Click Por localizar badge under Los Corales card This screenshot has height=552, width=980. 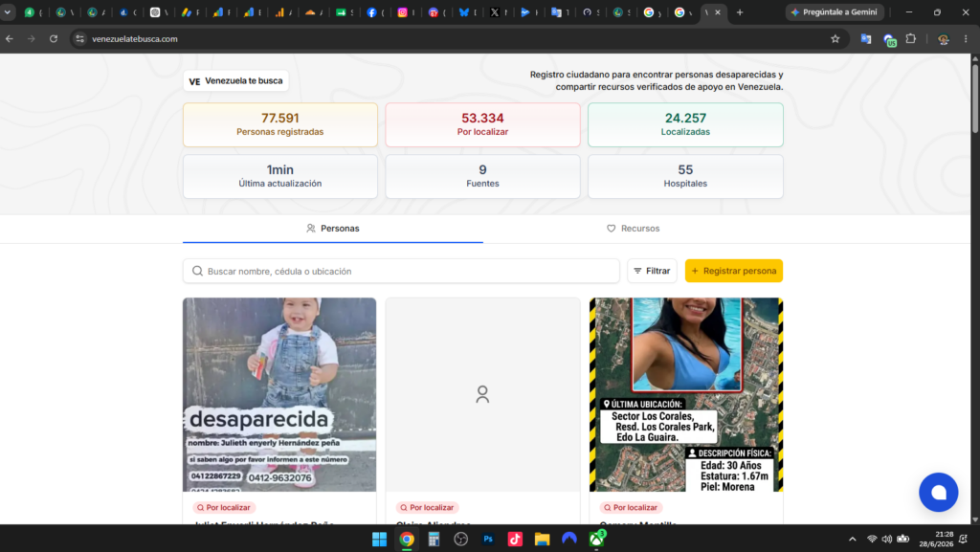pyautogui.click(x=632, y=508)
